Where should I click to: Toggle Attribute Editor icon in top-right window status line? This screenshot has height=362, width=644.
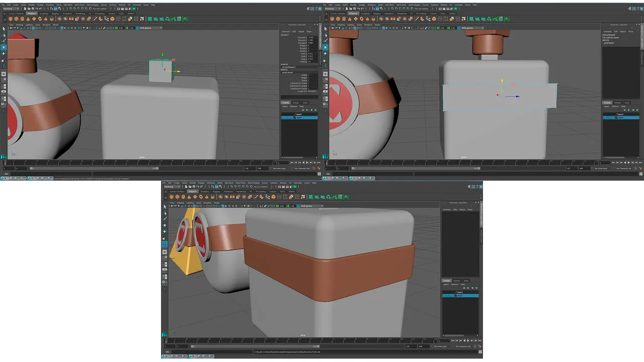[x=634, y=9]
